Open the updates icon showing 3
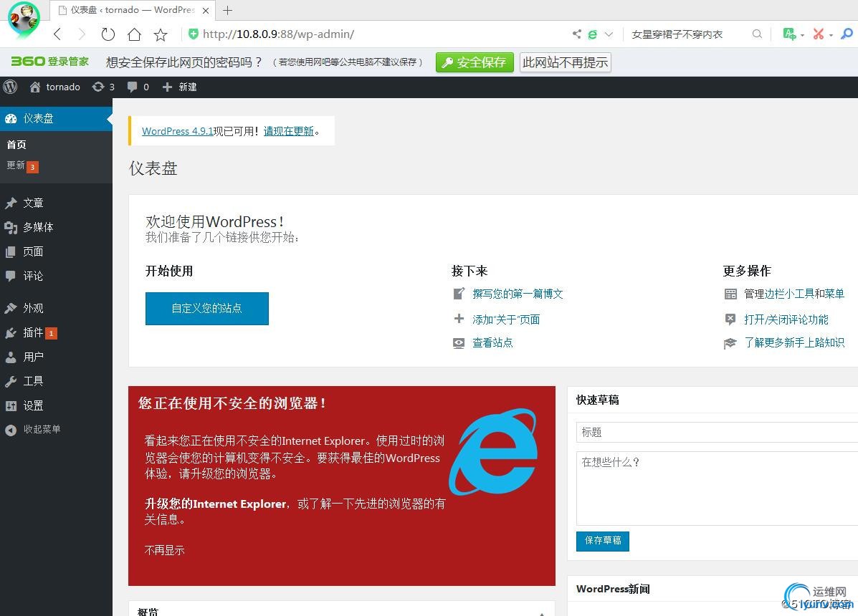Viewport: 858px width, 616px height. pyautogui.click(x=103, y=87)
